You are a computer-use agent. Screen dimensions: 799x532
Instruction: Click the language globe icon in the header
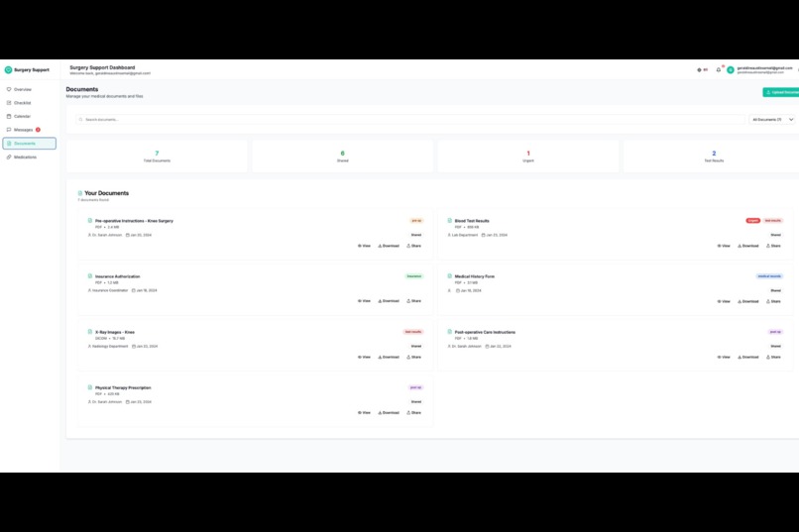pyautogui.click(x=699, y=69)
